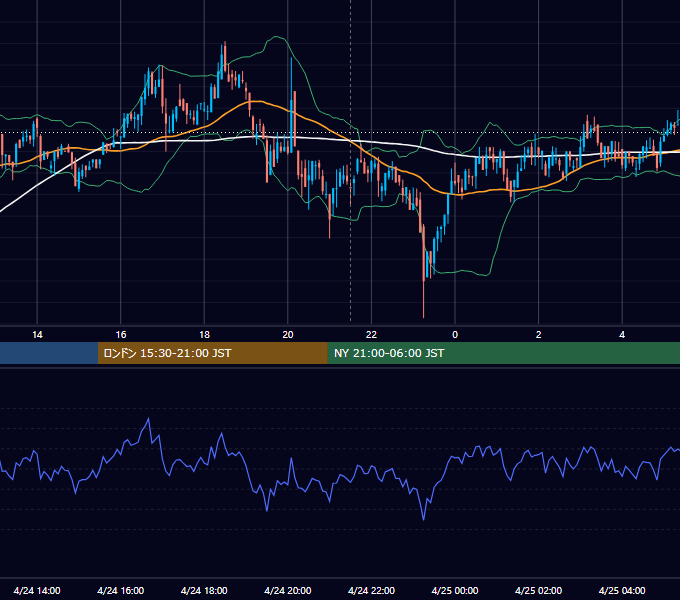Click the 4/24 18:00 time label
This screenshot has width=680, height=600.
tap(204, 590)
